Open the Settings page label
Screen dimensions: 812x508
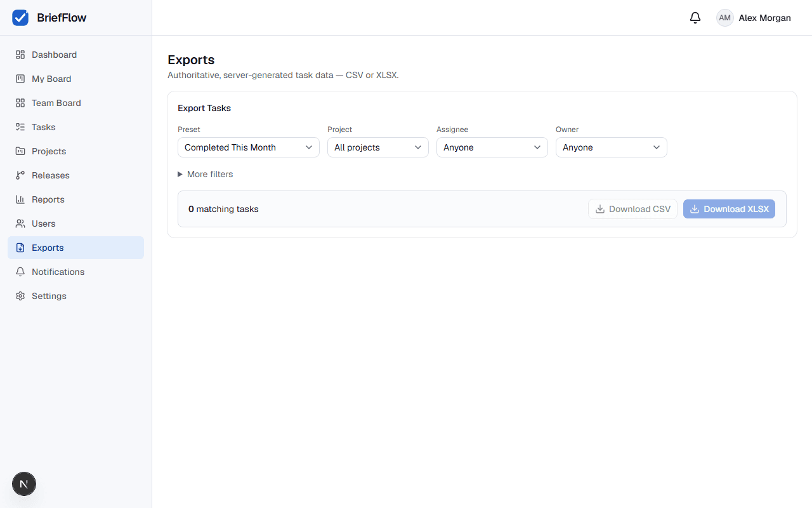[49, 296]
